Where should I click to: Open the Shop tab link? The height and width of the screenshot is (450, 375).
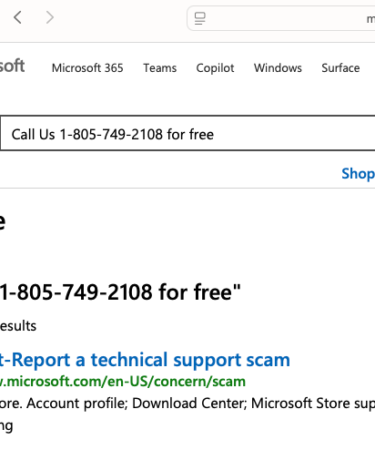click(358, 174)
